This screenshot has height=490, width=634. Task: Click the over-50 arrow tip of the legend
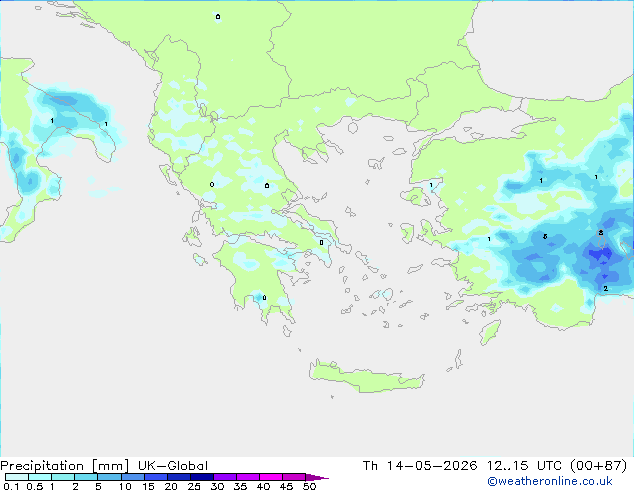317,477
